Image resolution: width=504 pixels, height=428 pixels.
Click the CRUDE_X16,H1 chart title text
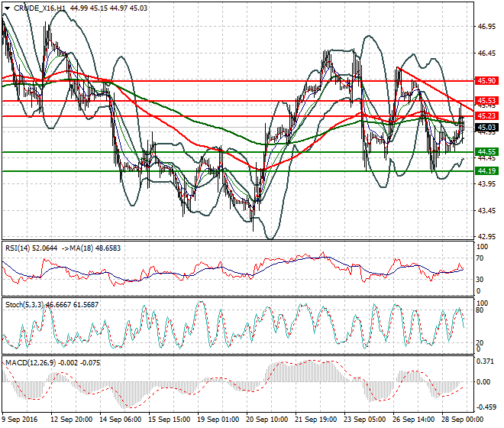tap(40, 8)
